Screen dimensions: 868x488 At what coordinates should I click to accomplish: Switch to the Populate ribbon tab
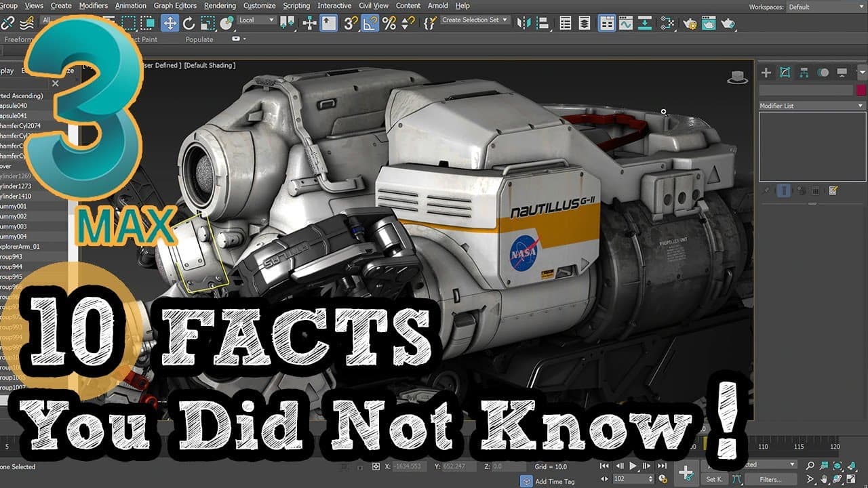point(199,39)
